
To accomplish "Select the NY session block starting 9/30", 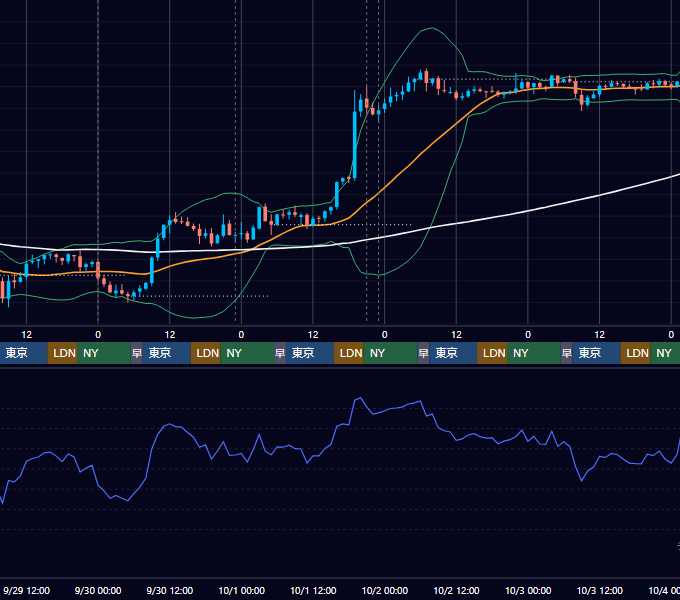I will (x=247, y=353).
